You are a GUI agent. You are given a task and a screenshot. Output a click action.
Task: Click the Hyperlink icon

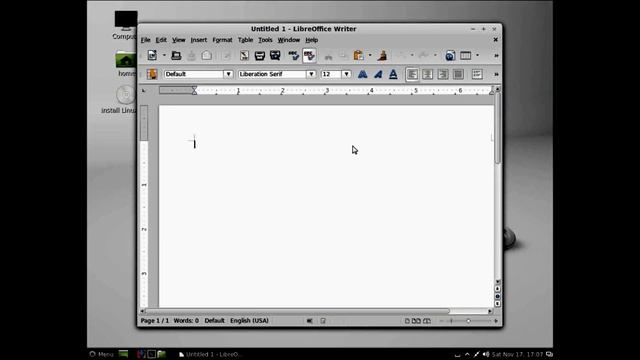pos(450,55)
